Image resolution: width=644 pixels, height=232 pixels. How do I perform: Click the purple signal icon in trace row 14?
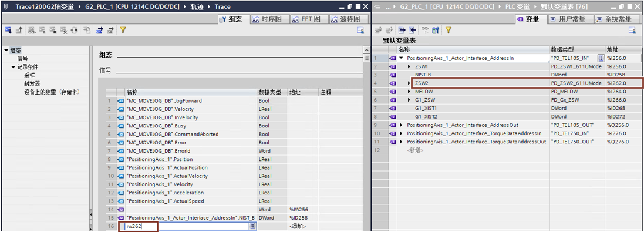point(121,210)
